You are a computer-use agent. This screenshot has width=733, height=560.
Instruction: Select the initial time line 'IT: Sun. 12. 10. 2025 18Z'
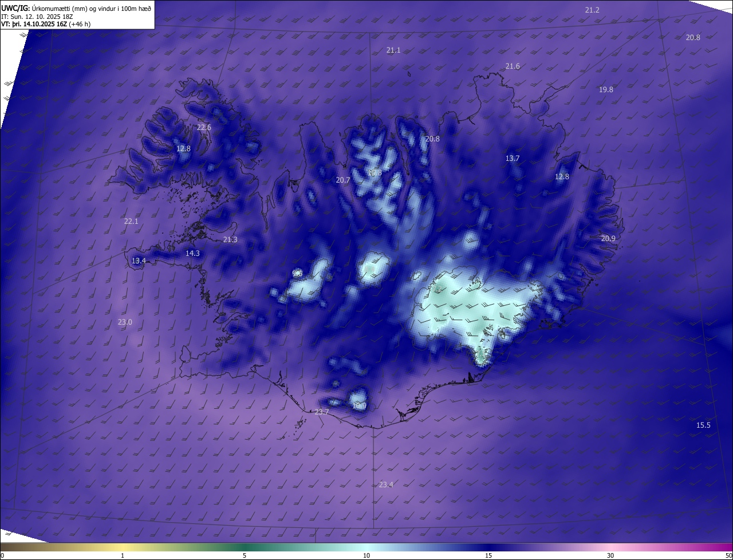pyautogui.click(x=37, y=17)
